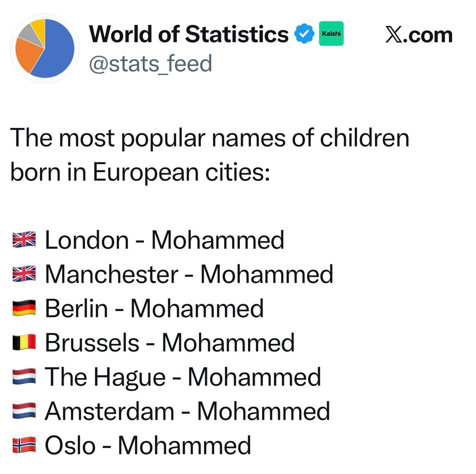Image resolution: width=476 pixels, height=474 pixels.
Task: Open the pie chart profile avatar
Action: [45, 48]
